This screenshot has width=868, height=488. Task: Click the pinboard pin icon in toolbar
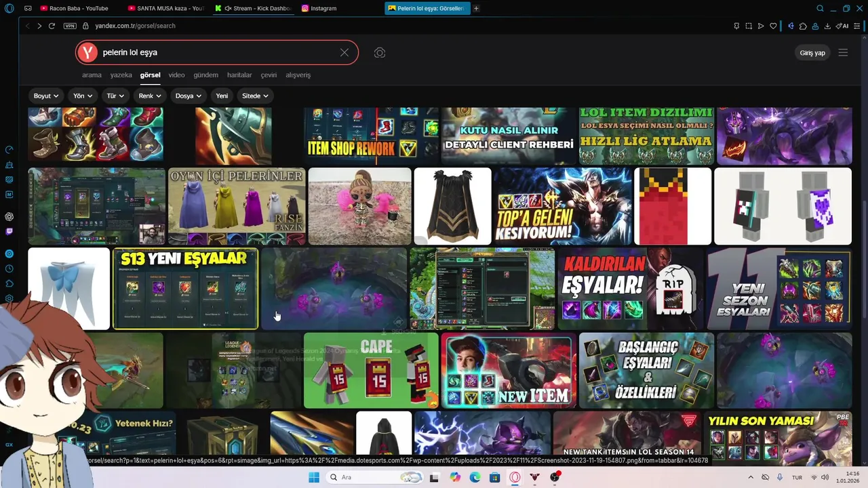click(x=736, y=26)
